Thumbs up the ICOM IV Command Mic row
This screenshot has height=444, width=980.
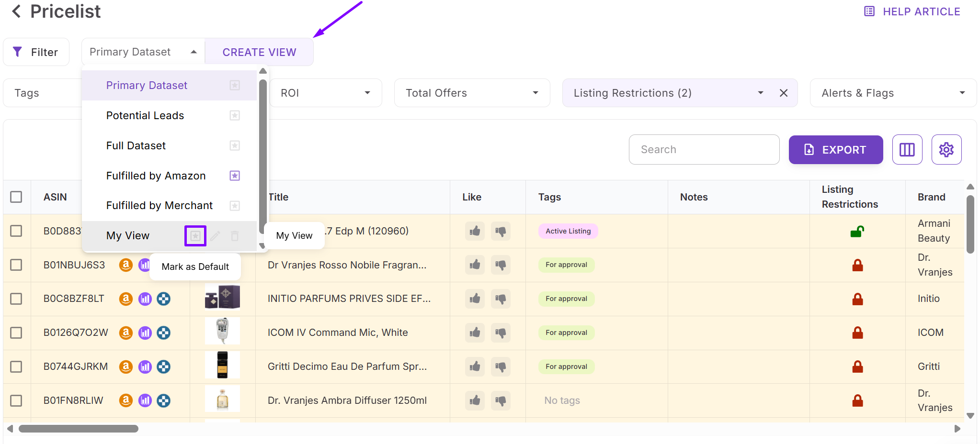(x=475, y=333)
